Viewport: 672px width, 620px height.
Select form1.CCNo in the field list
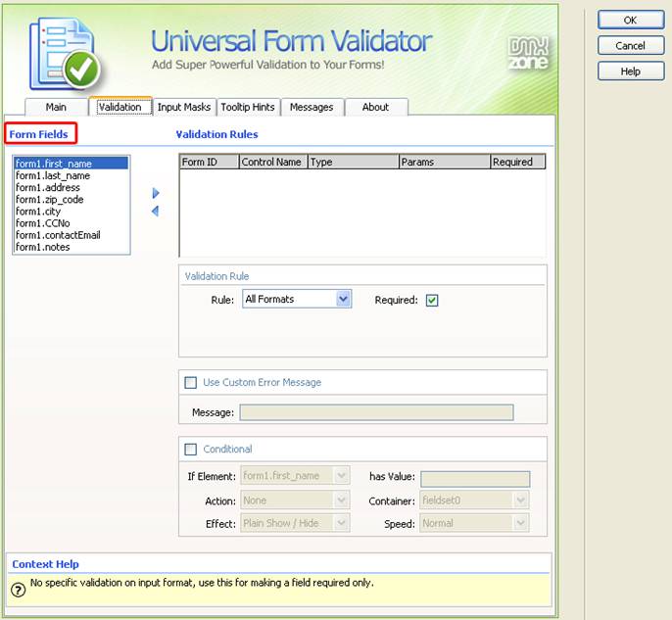pyautogui.click(x=72, y=223)
